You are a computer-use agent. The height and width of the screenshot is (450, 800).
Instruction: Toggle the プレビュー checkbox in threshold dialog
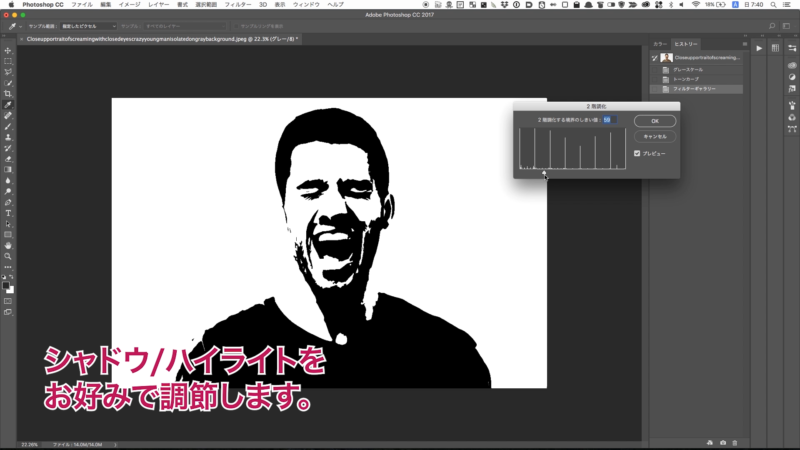[x=637, y=153]
